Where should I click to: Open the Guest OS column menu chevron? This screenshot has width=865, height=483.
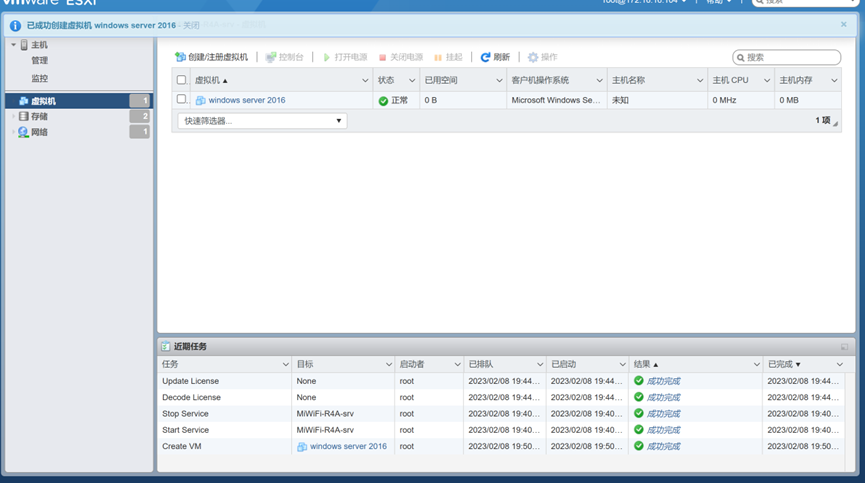click(600, 80)
